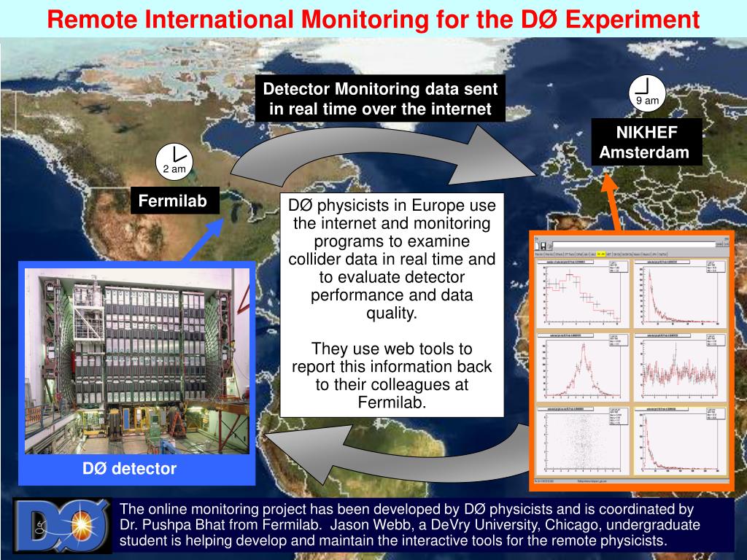Screen dimensions: 747x560
Task: Click 'The online monitoring project' footer text
Action: tap(410, 525)
